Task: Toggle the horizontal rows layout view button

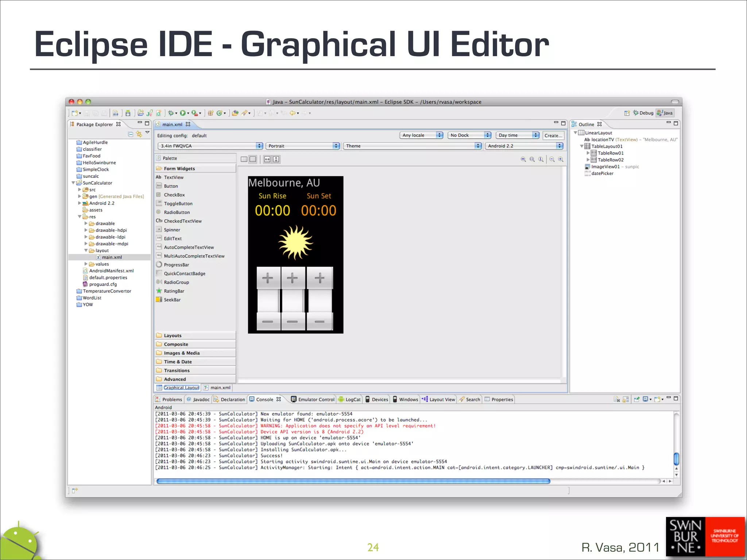Action: [x=253, y=159]
